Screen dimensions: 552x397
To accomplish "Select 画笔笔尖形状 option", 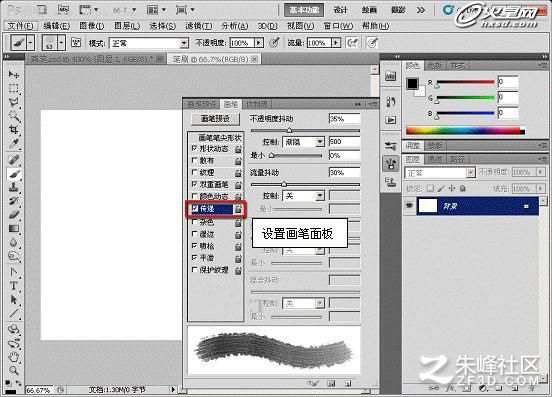I will click(x=220, y=138).
